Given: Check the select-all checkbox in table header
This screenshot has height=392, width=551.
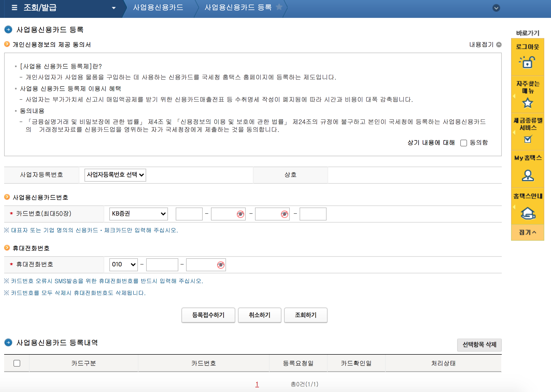Looking at the screenshot, I should pos(17,363).
